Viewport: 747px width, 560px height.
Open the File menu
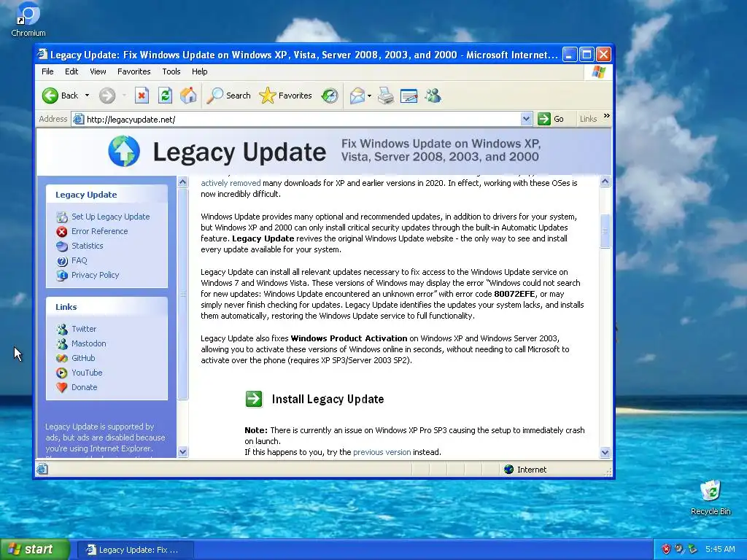point(47,71)
